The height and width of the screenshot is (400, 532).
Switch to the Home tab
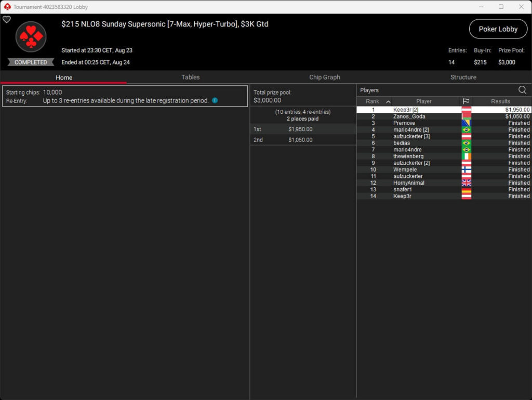pyautogui.click(x=64, y=78)
